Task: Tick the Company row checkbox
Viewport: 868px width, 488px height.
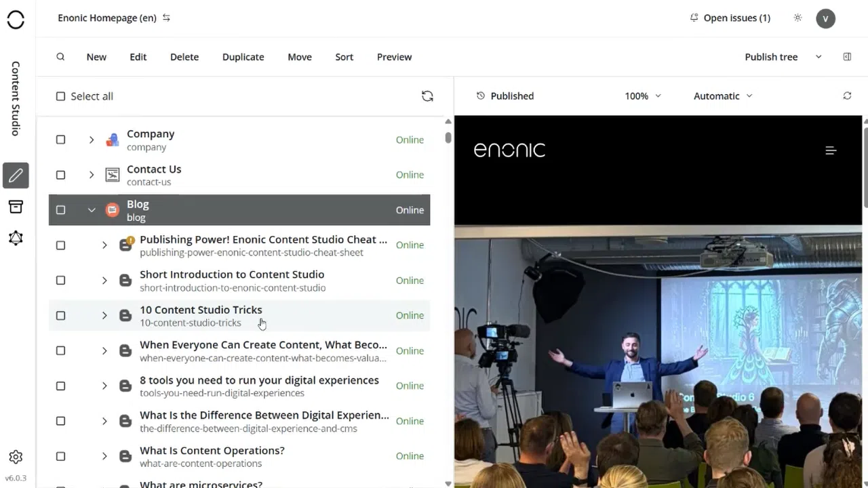Action: click(x=60, y=140)
